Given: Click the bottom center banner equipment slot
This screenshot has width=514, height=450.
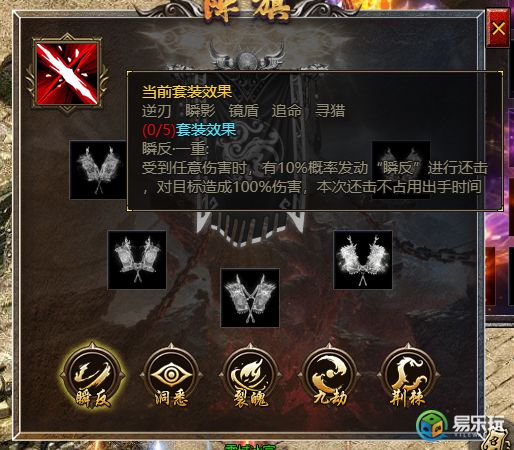Looking at the screenshot, I should (x=250, y=298).
